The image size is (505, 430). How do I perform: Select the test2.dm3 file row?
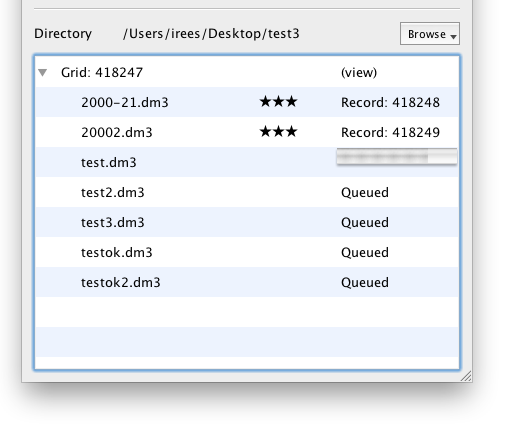tap(247, 192)
